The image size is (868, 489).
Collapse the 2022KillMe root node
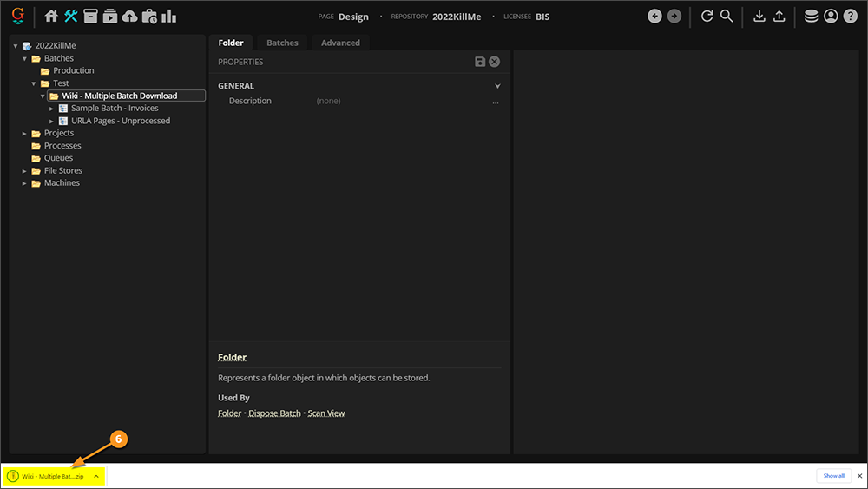pyautogui.click(x=16, y=46)
